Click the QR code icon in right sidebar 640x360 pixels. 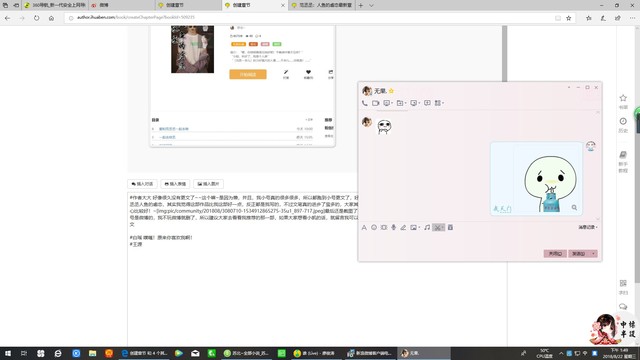(x=623, y=283)
